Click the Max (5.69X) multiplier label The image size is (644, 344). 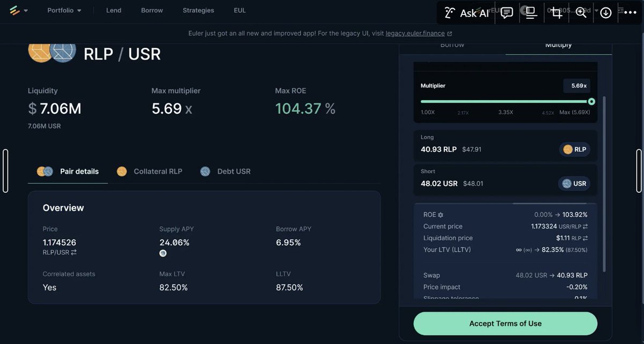tap(575, 112)
